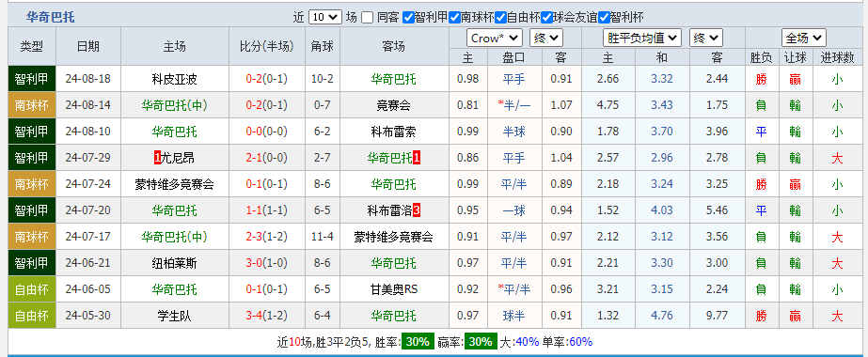Click the 胜率 30% badge
Viewport: 868px width, 357px height.
tap(418, 342)
